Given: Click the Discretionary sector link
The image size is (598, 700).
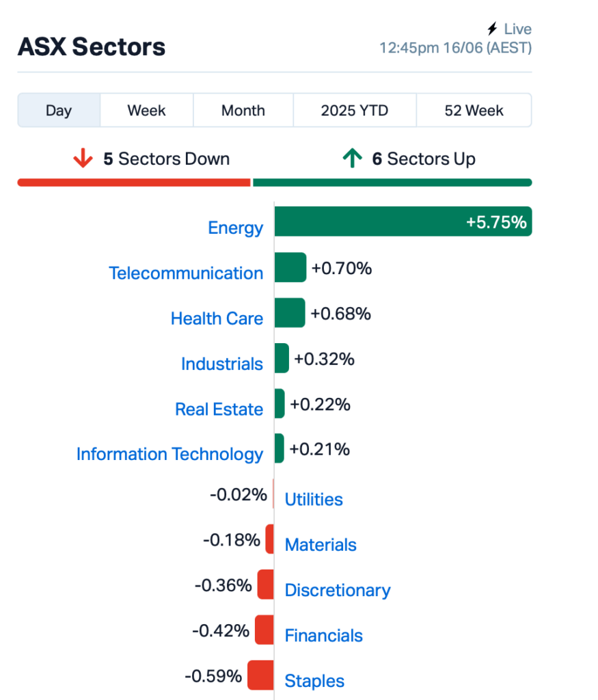Looking at the screenshot, I should point(338,590).
